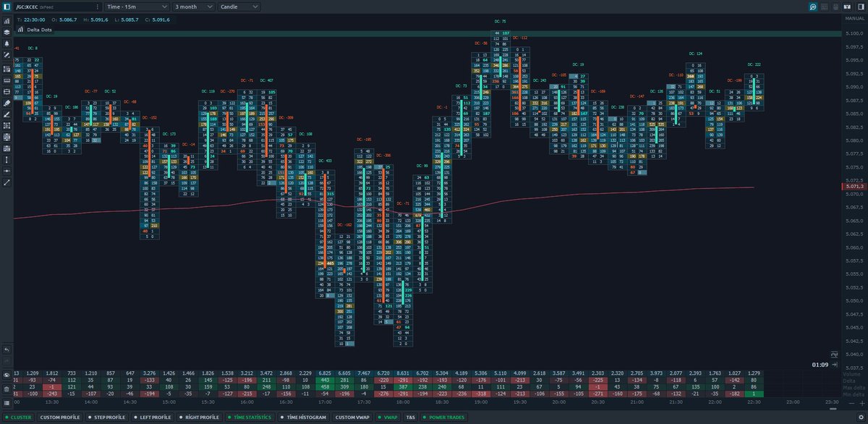Open the Time - 15m timeframe dropdown
Screen dimensions: 868x424
(x=136, y=6)
